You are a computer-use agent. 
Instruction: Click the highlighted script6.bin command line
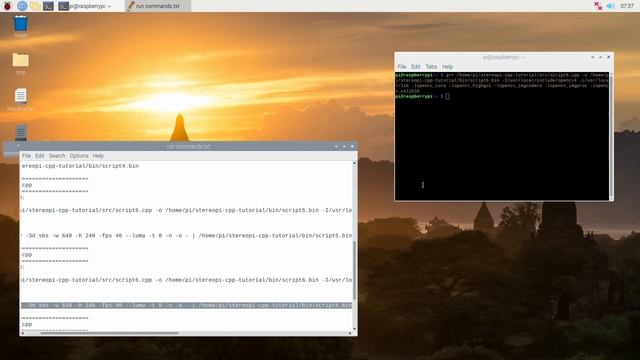click(x=187, y=305)
